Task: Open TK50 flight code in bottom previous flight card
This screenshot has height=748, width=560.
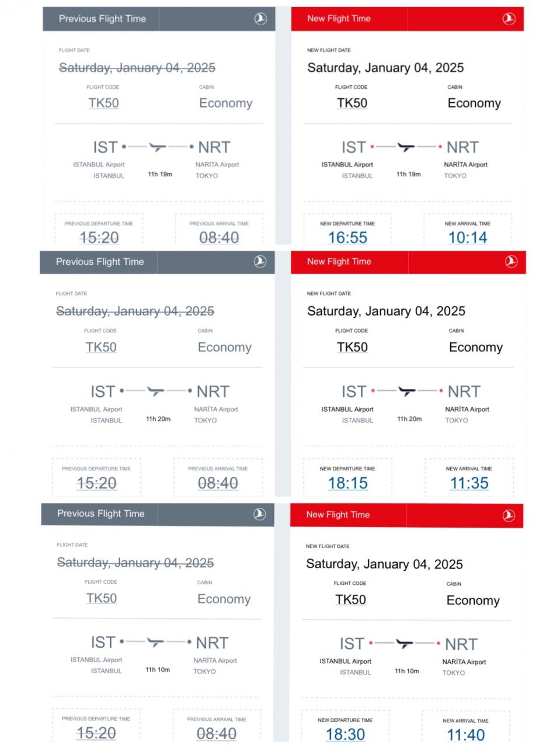Action: point(102,598)
